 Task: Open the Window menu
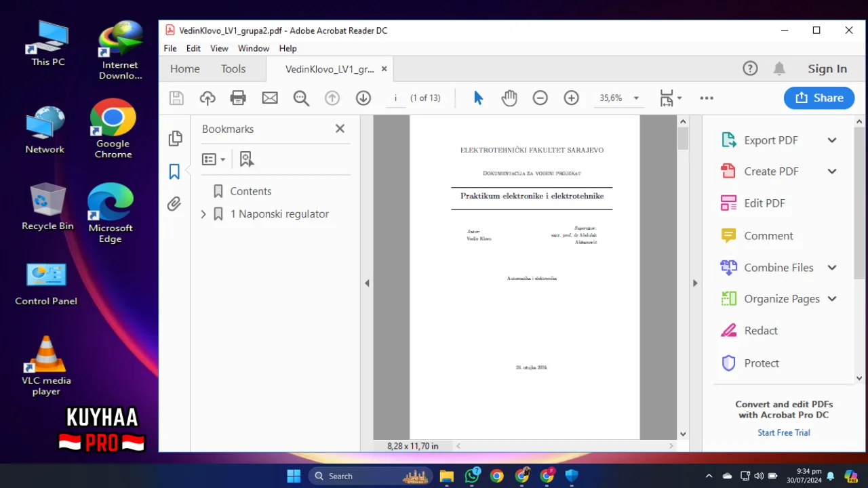[254, 48]
